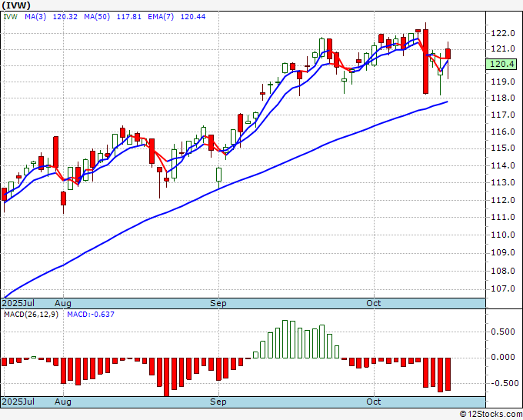This screenshot has width=523, height=420.
Task: Click the 2025Jul label on price chart axis
Action: click(18, 303)
